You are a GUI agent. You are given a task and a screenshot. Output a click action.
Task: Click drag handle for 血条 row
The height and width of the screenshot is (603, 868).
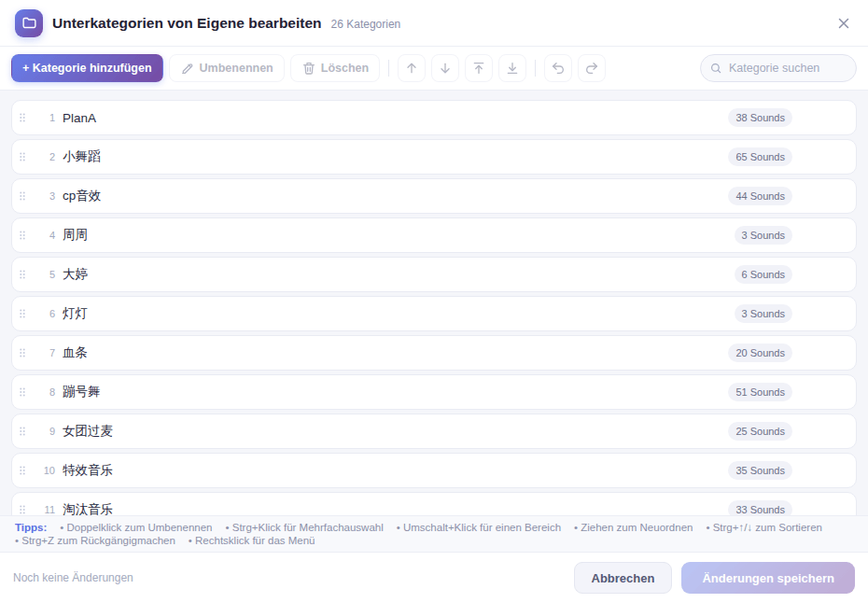pos(22,353)
